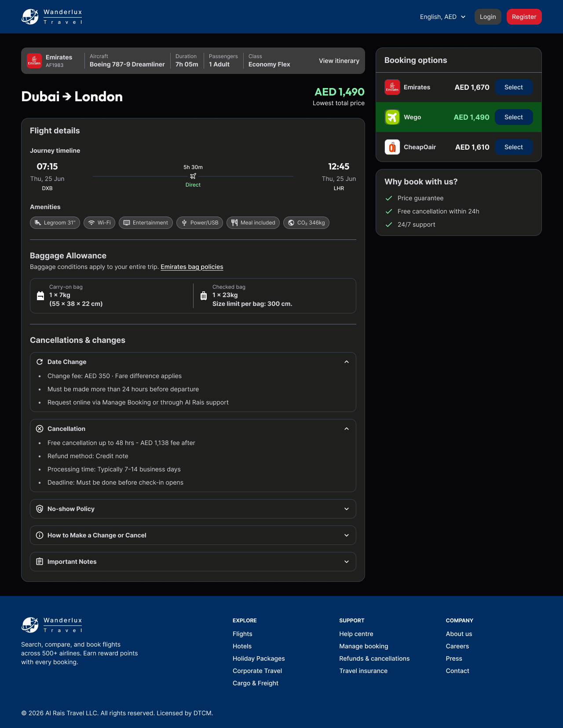Screen dimensions: 563x728
Task: Click the CheapOair logo icon
Action: point(392,147)
